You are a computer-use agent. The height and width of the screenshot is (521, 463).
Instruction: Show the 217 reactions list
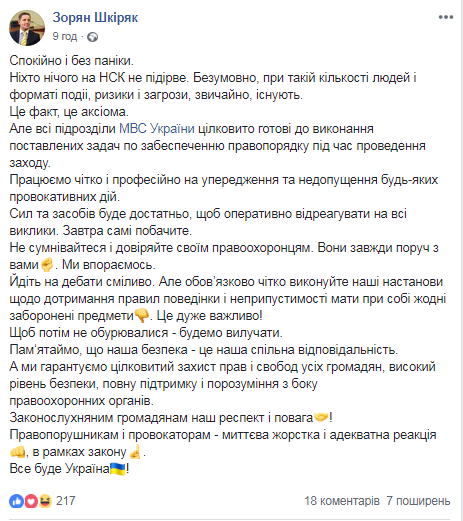(x=66, y=501)
